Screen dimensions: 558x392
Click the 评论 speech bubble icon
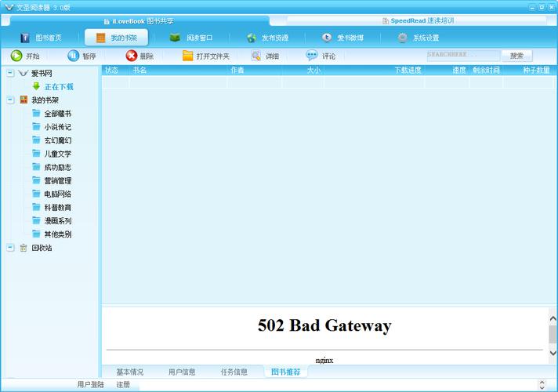pyautogui.click(x=312, y=55)
